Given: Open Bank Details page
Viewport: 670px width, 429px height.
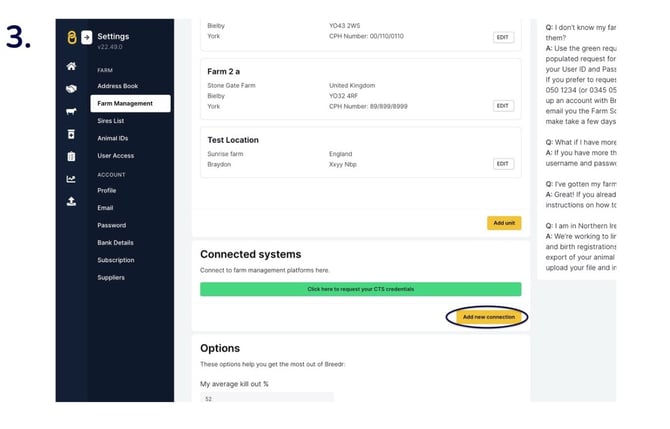Looking at the screenshot, I should coord(115,243).
